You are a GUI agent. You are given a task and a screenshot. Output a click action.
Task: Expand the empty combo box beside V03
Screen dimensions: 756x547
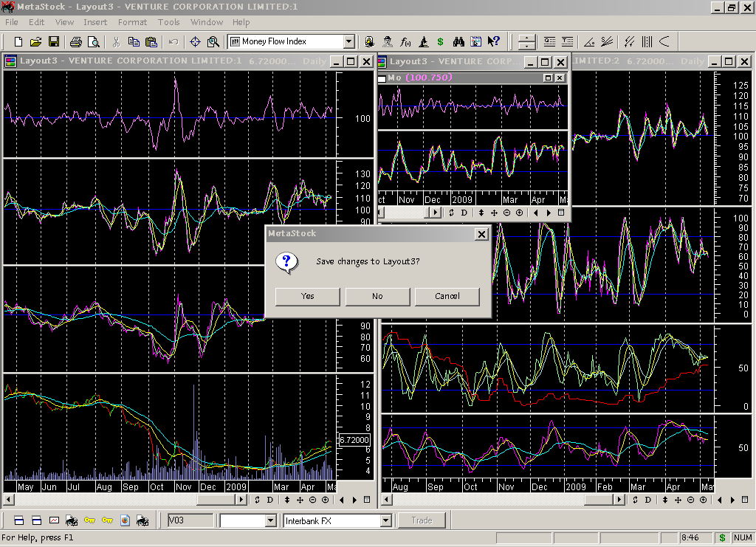(270, 520)
